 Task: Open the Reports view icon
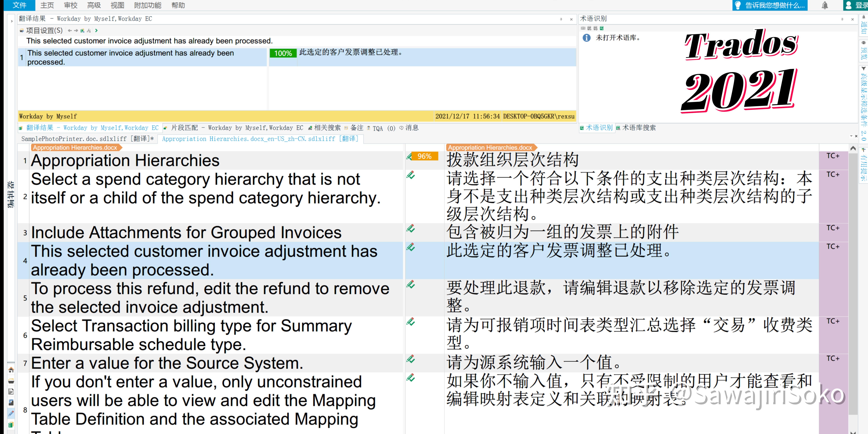[x=11, y=402]
